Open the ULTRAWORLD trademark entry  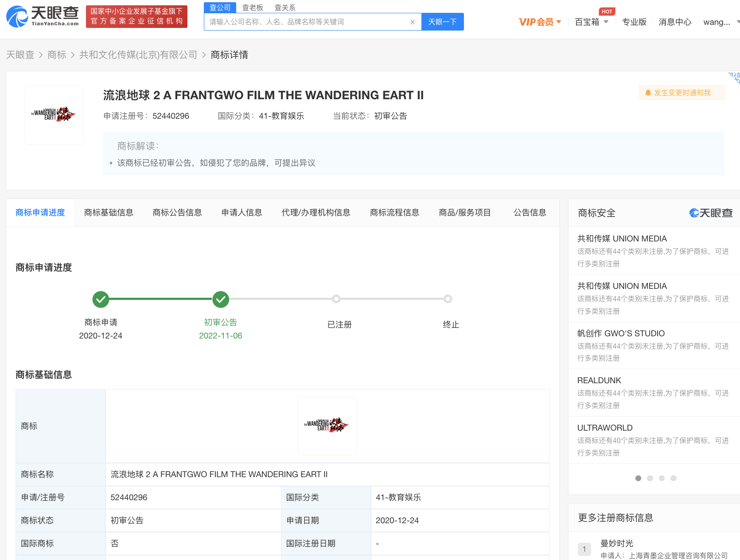pyautogui.click(x=605, y=428)
